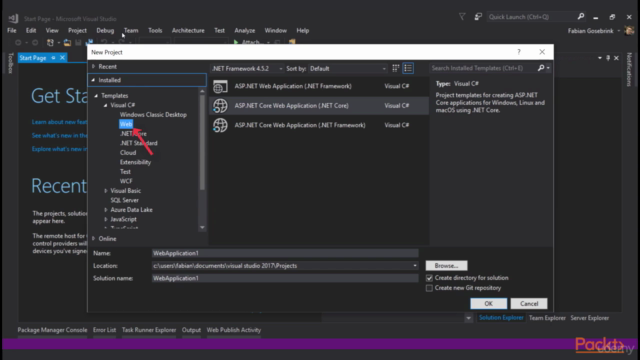Click the new project toolbar icon
This screenshot has height=360, width=640.
(x=50, y=42)
